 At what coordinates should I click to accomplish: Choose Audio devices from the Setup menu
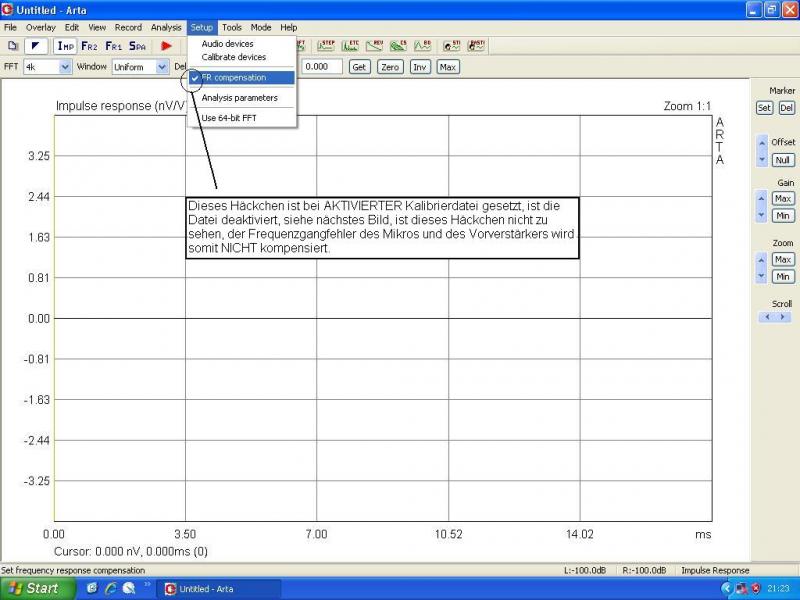pos(227,44)
